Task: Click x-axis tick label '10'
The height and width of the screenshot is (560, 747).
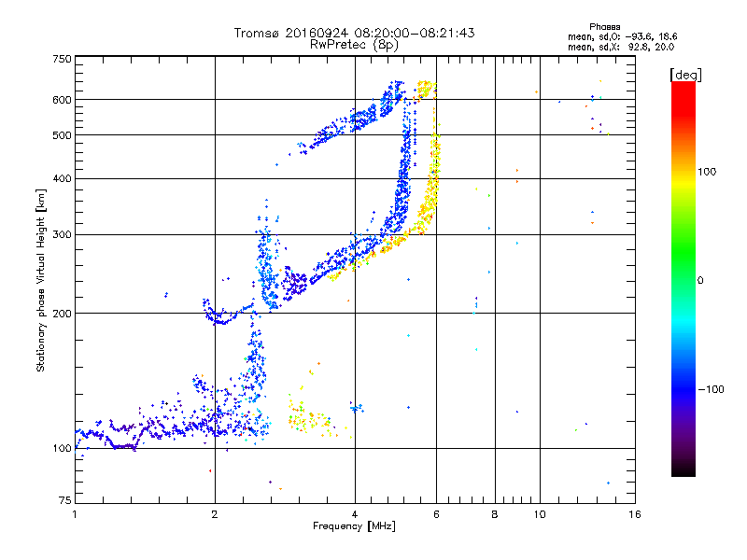Action: pyautogui.click(x=540, y=514)
